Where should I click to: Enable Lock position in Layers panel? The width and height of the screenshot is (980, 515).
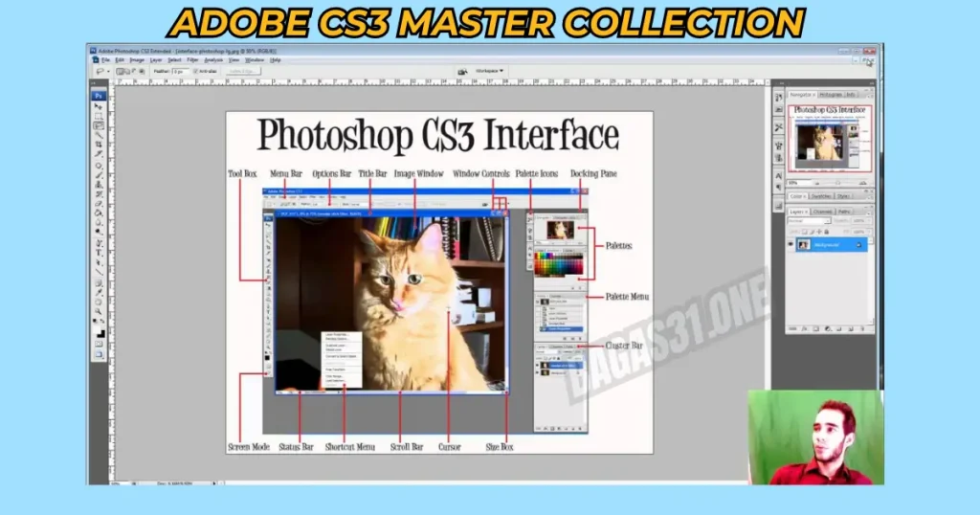[x=819, y=232]
